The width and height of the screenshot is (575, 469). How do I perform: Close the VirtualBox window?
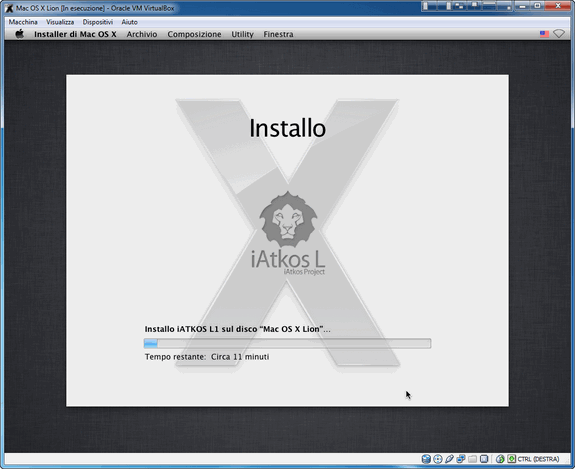pyautogui.click(x=557, y=6)
